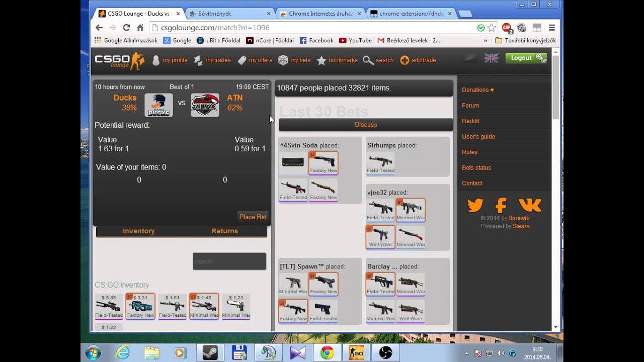The image size is (644, 362).
Task: Click the Adblock Plus extension icon
Action: pos(507,28)
